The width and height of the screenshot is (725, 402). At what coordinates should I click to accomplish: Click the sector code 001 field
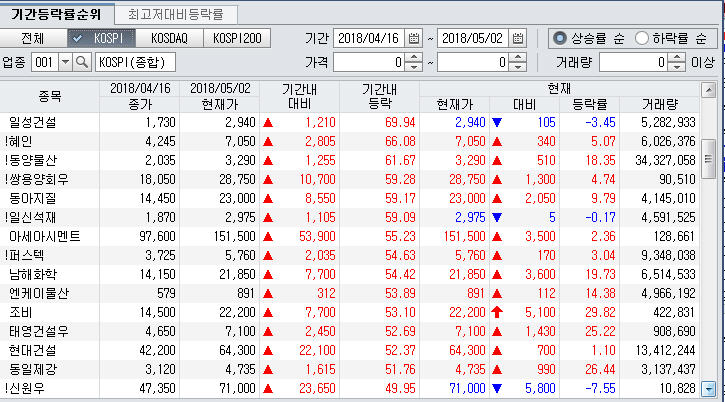click(45, 62)
